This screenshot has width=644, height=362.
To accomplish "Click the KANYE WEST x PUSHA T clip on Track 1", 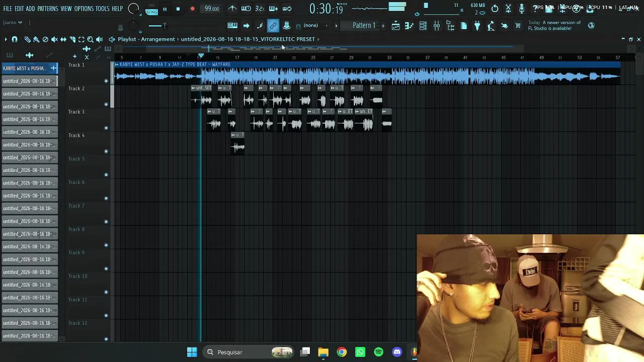I will (367, 72).
